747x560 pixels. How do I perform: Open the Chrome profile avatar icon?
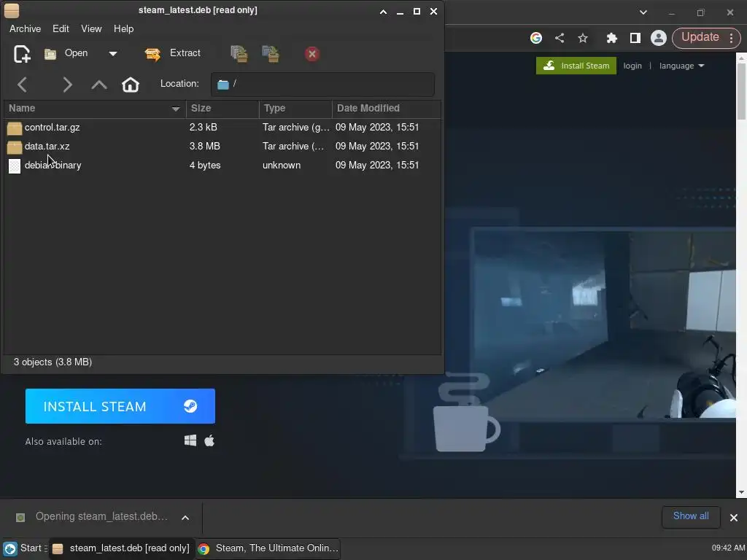tap(659, 38)
